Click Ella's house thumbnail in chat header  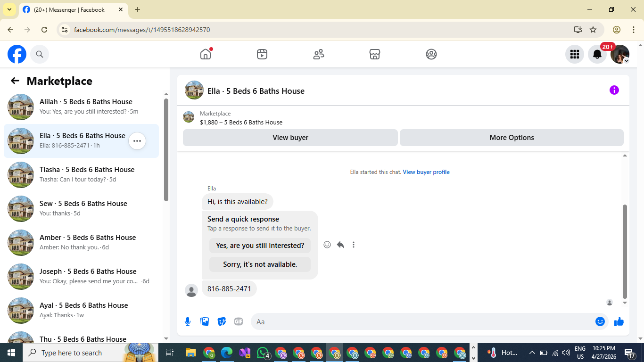pyautogui.click(x=194, y=90)
